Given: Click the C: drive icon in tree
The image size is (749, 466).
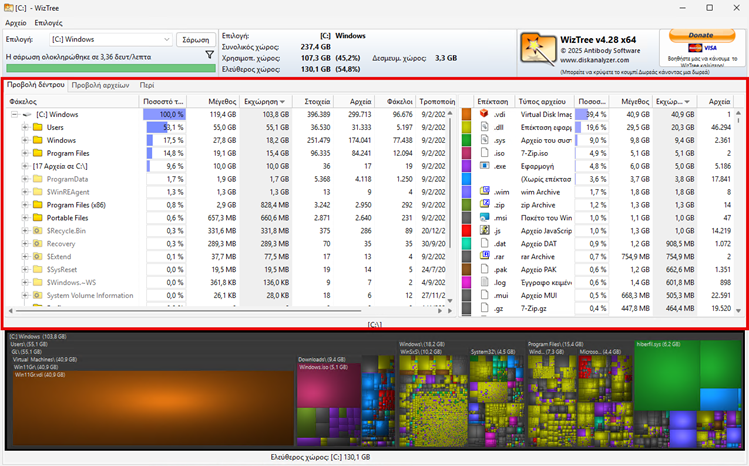Looking at the screenshot, I should [x=26, y=115].
